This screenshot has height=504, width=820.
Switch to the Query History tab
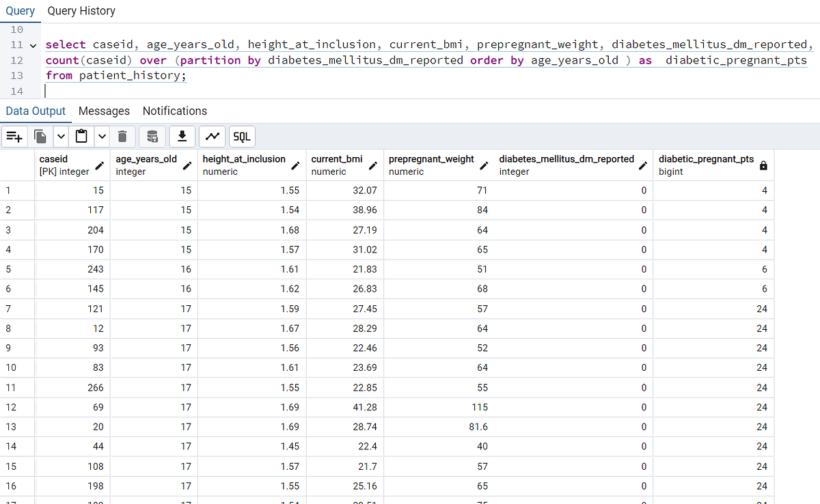click(x=81, y=11)
